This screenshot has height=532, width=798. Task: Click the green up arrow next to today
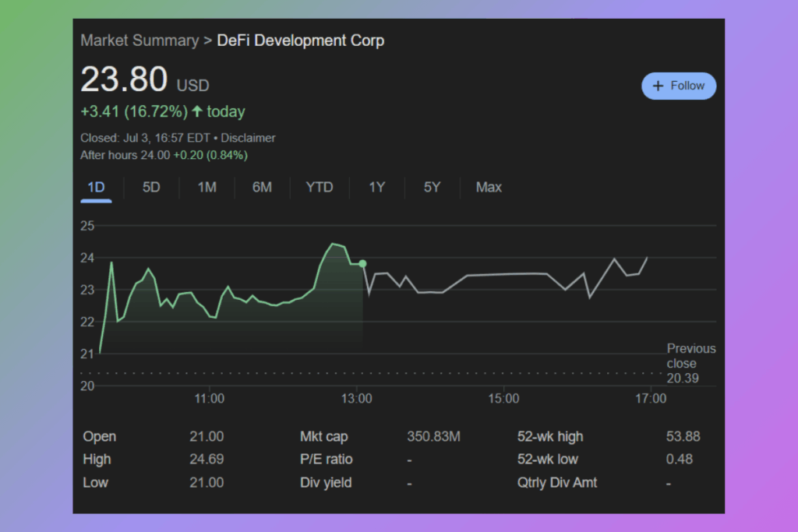[x=197, y=111]
